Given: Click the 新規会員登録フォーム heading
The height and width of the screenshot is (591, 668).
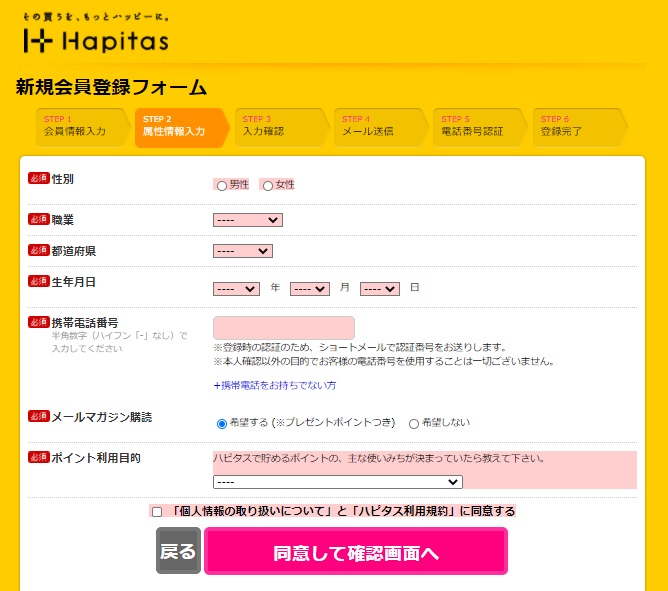Looking at the screenshot, I should click(x=111, y=87).
